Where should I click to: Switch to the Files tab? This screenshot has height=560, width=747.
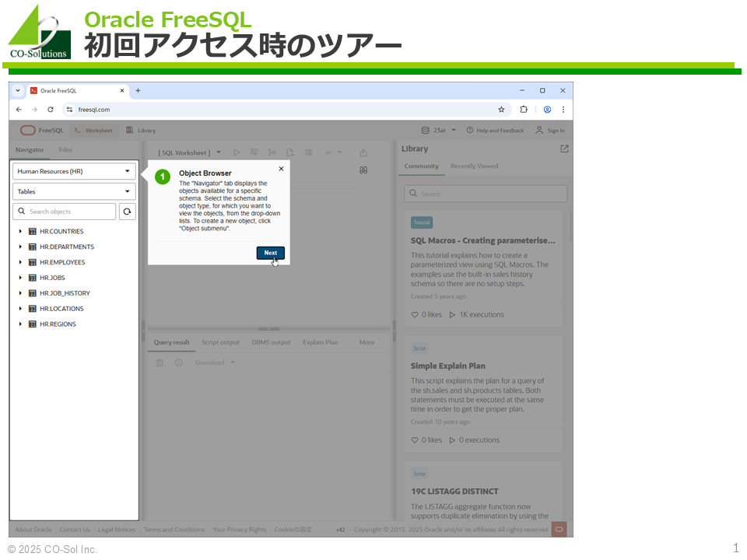click(x=65, y=150)
